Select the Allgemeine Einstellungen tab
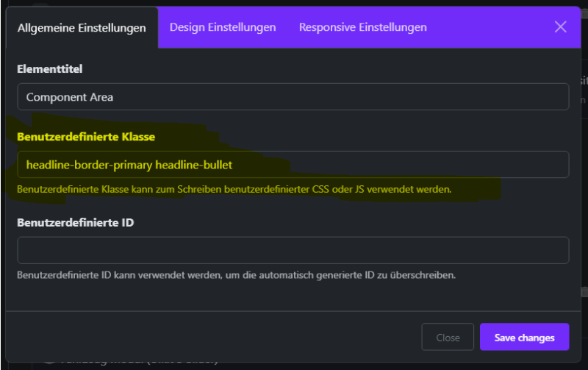This screenshot has width=588, height=370. pyautogui.click(x=82, y=28)
